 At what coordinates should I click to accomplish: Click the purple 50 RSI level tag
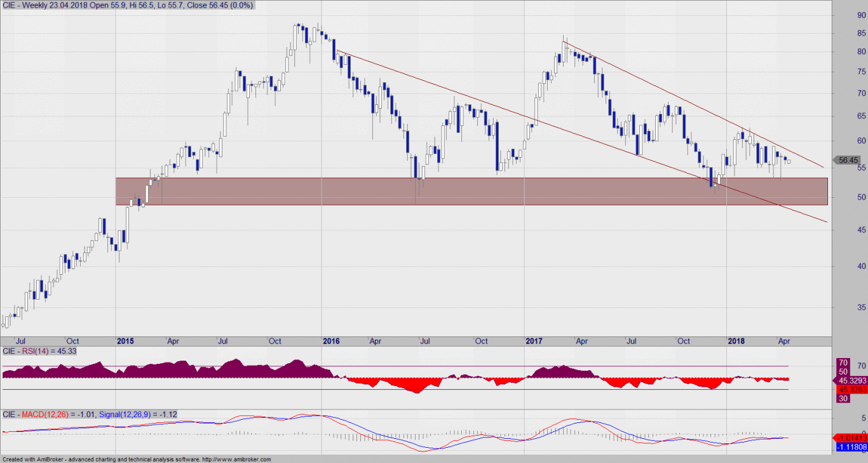[842, 371]
